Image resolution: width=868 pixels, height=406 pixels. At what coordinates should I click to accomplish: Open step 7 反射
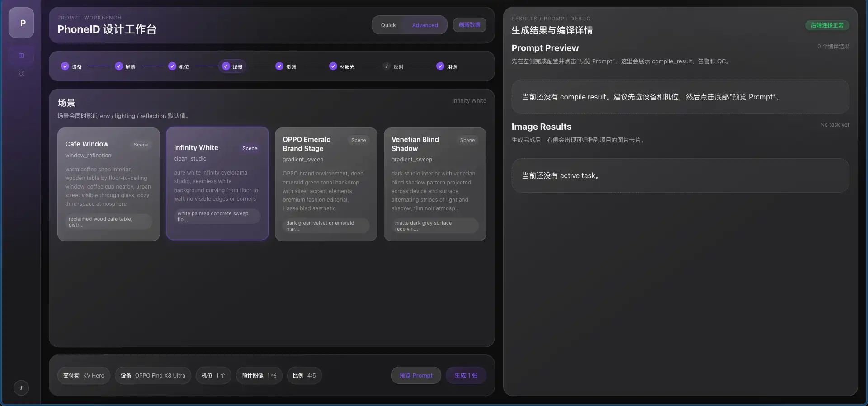pyautogui.click(x=393, y=66)
